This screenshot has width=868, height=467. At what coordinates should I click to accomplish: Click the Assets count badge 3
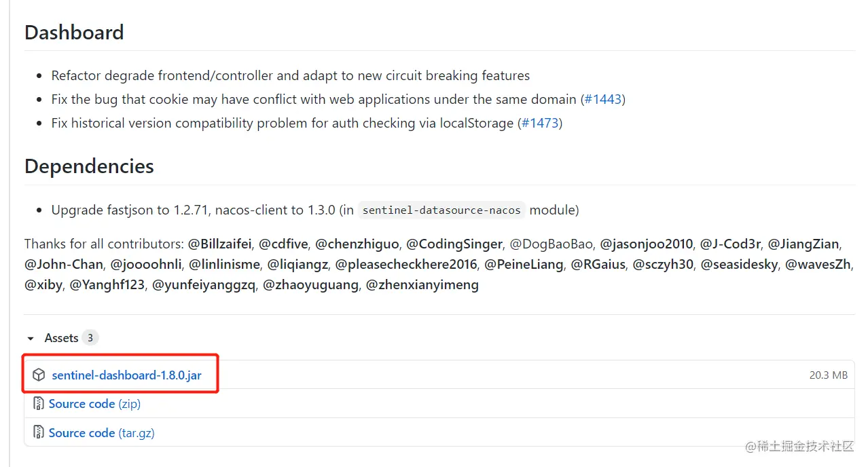click(x=90, y=338)
